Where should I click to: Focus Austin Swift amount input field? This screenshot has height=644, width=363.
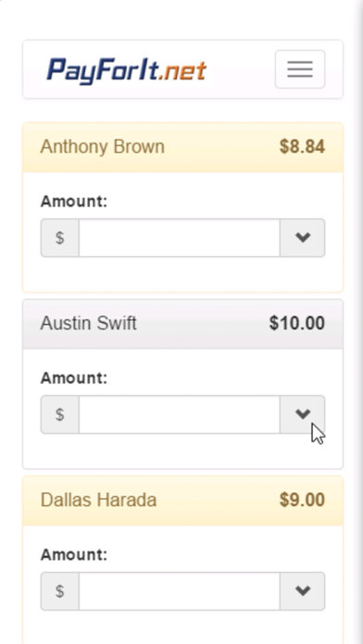click(180, 415)
